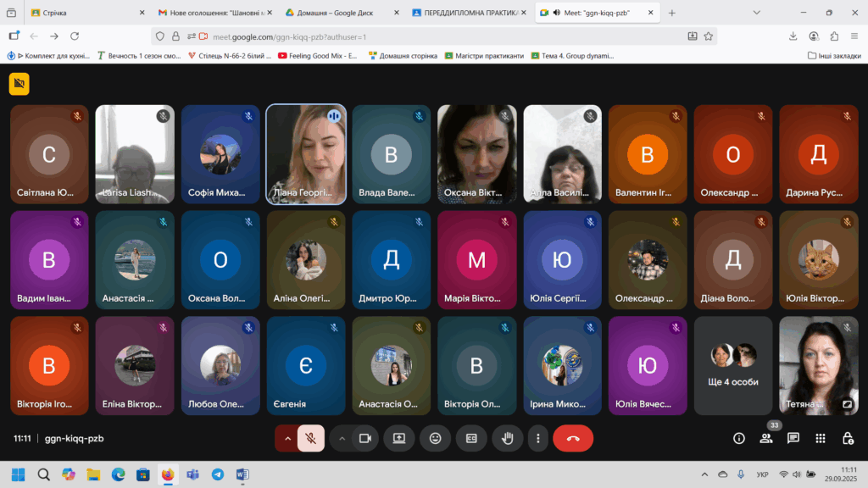The height and width of the screenshot is (488, 868).
Task: Unmute the microphone in the call bar
Action: (x=311, y=438)
